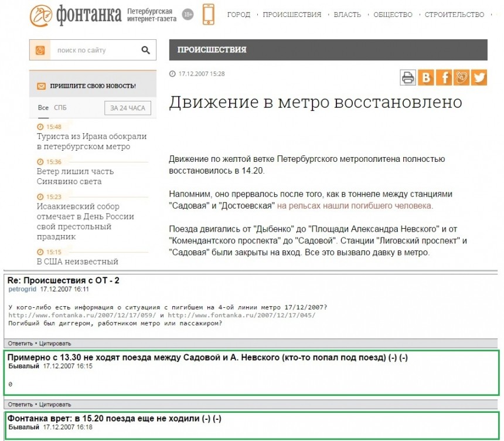
Task: Share the article on Twitter
Action: tap(479, 76)
